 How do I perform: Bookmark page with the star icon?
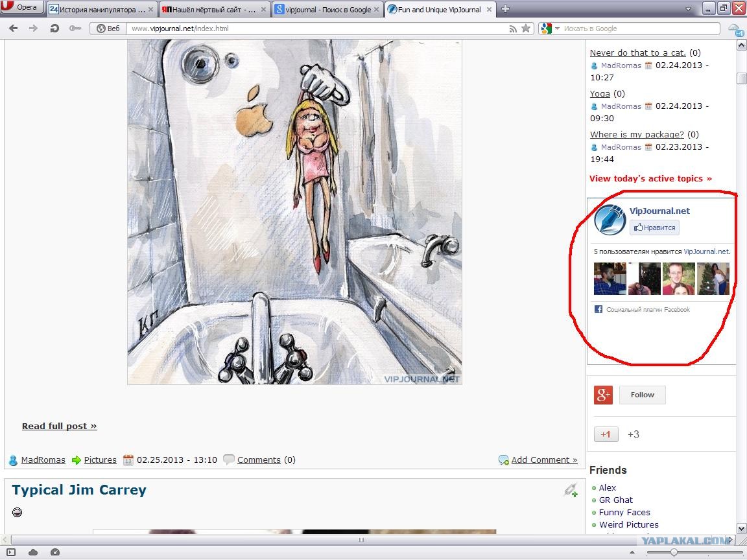(526, 29)
